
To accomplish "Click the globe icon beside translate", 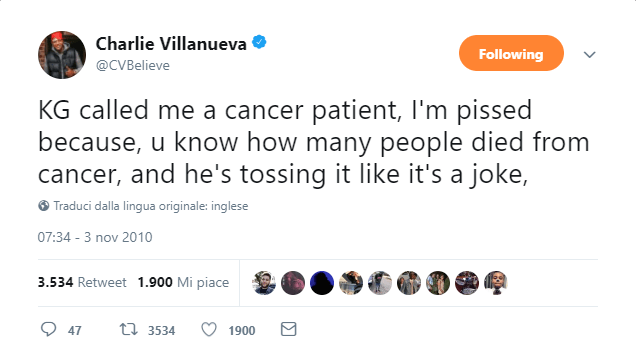I will (x=44, y=206).
